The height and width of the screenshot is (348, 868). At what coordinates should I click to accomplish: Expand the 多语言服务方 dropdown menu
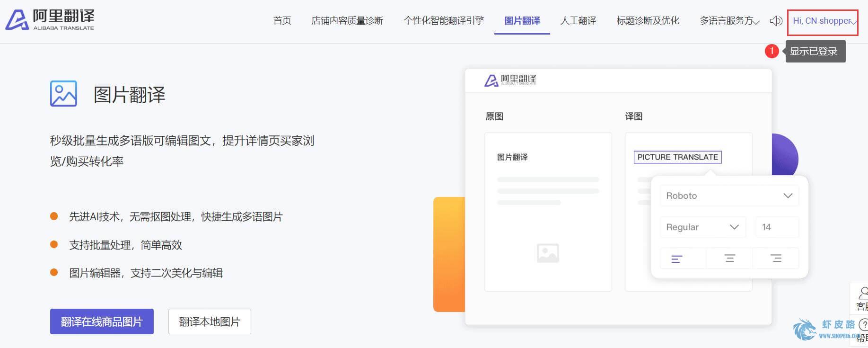[729, 20]
